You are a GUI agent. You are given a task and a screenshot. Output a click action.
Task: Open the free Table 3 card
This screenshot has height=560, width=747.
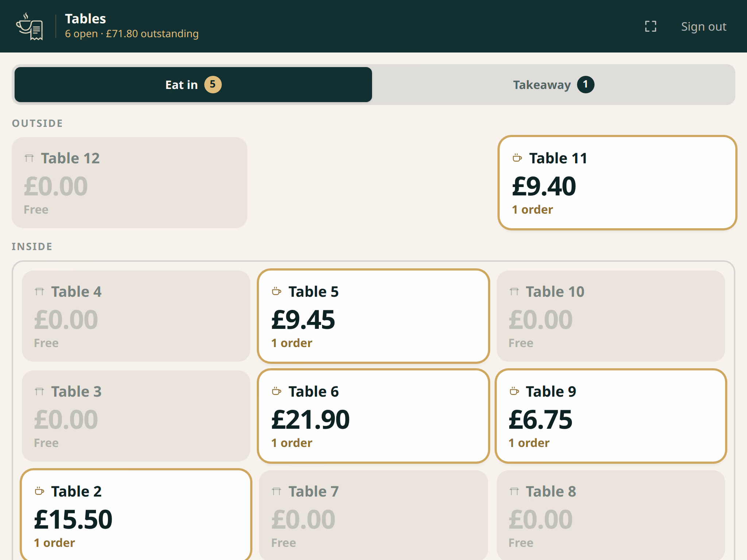pos(136,416)
